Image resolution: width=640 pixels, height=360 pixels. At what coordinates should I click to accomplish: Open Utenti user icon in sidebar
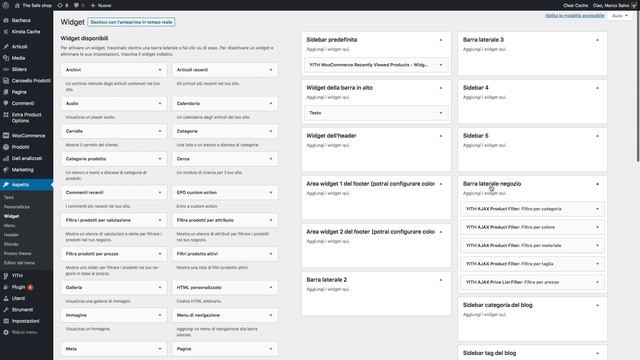[6, 298]
